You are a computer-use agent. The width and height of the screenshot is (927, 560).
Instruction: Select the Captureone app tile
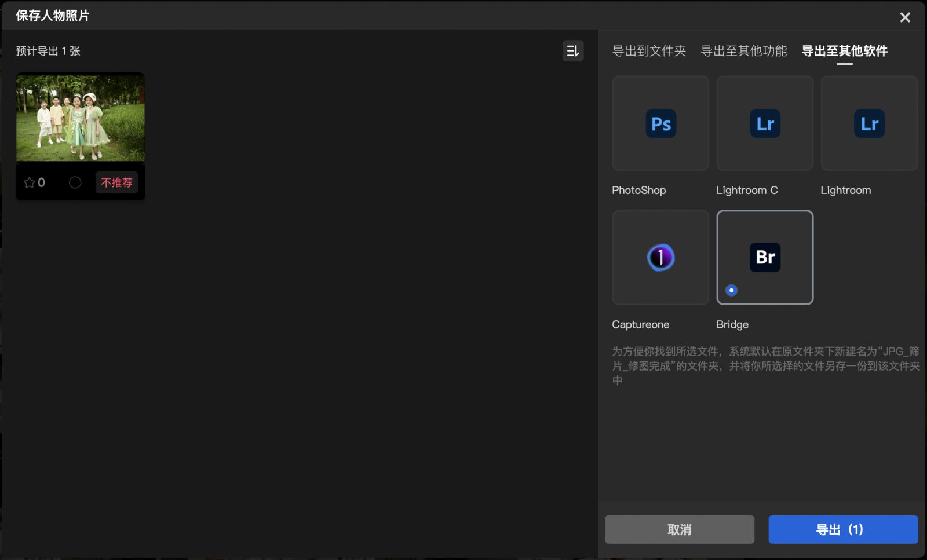click(660, 257)
